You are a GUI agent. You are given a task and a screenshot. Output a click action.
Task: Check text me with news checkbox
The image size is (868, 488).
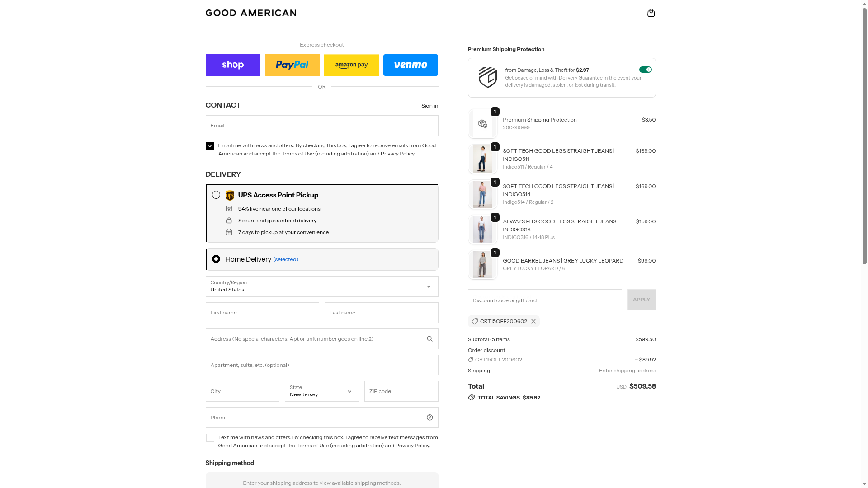tap(210, 438)
